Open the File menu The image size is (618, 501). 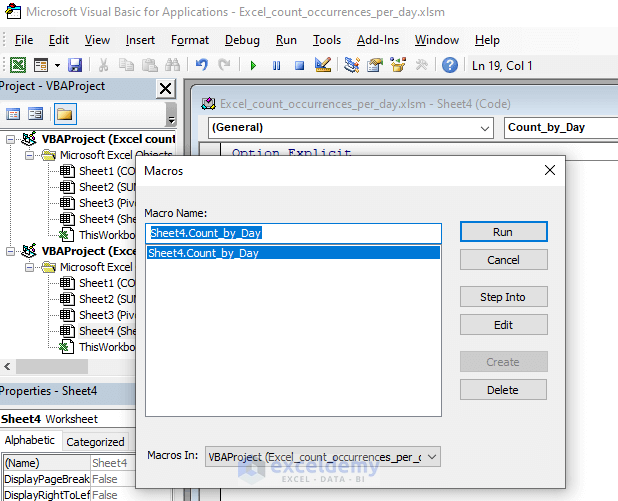[x=24, y=40]
